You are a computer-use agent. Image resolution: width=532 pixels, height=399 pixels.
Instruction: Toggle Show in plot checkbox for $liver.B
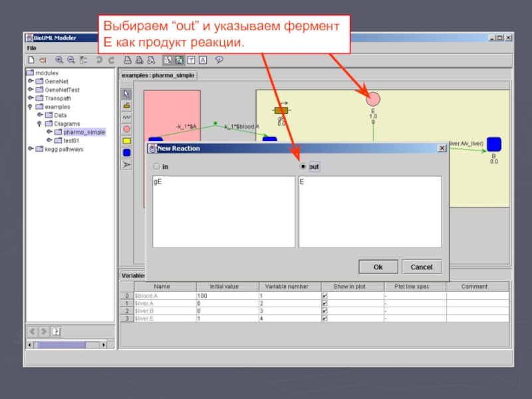point(325,311)
